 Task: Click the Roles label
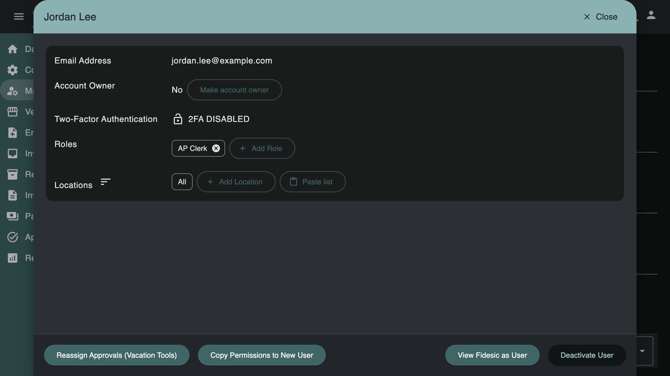tap(65, 144)
